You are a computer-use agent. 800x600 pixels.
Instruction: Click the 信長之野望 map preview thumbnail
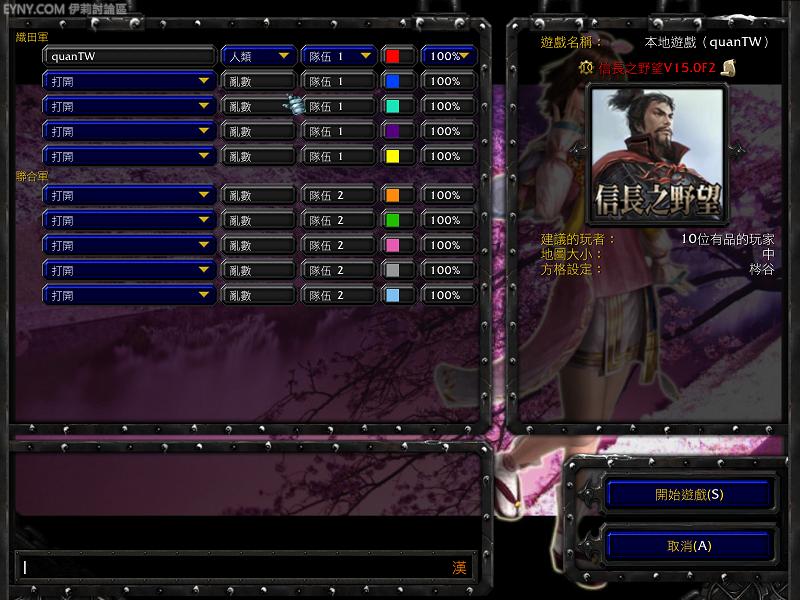pos(657,155)
